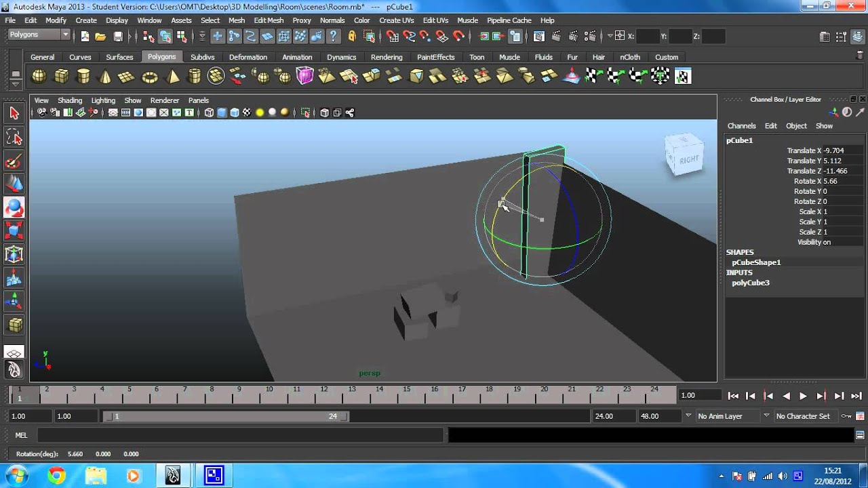The height and width of the screenshot is (488, 868).
Task: Click the Rotate X value 5.66
Action: 843,181
